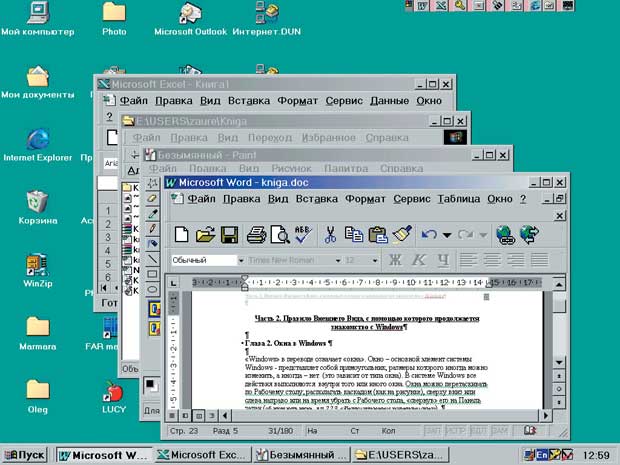
Task: Toggle italic with the К button
Action: coord(419,260)
